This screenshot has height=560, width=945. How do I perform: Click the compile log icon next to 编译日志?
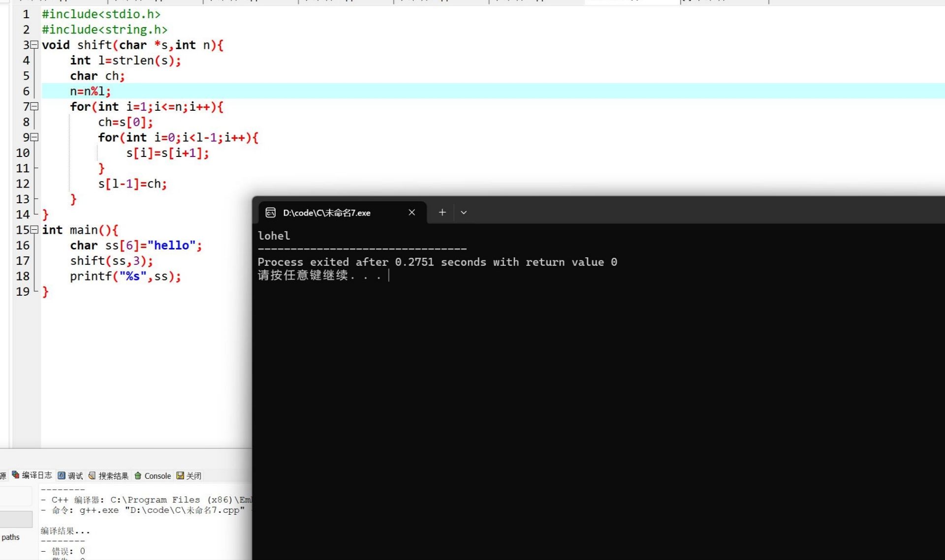[16, 475]
